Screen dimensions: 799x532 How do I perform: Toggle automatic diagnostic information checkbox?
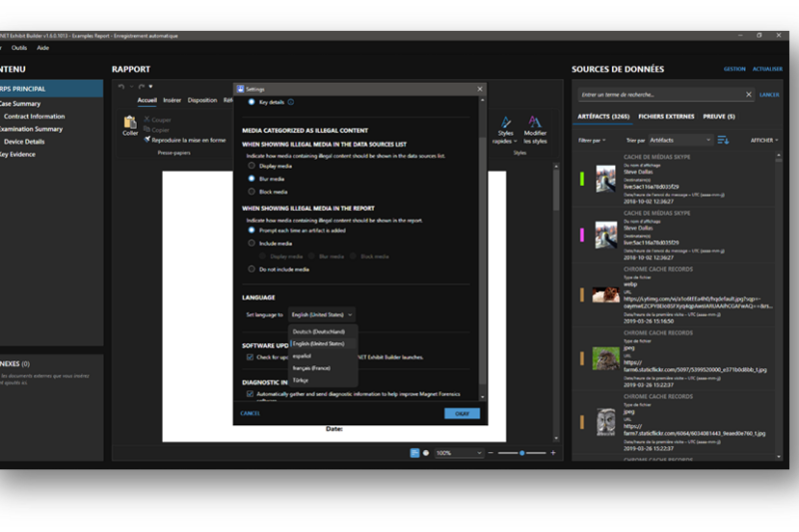(x=250, y=393)
